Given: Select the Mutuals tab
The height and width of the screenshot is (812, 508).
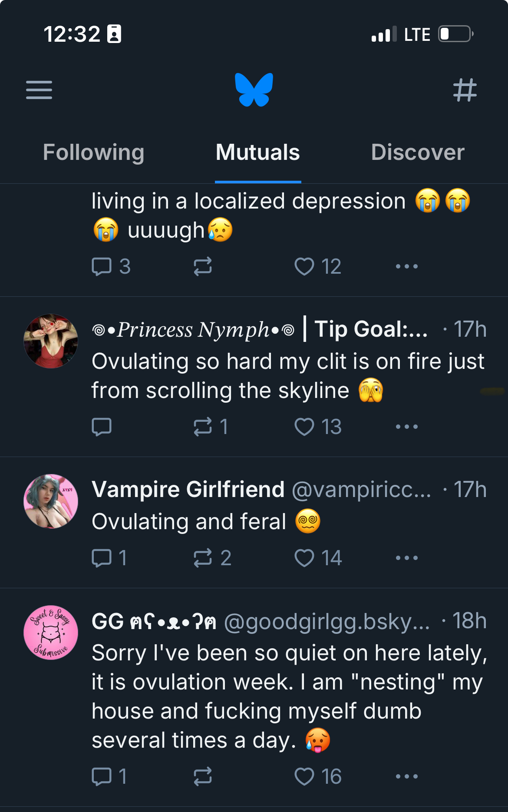Looking at the screenshot, I should (x=258, y=152).
